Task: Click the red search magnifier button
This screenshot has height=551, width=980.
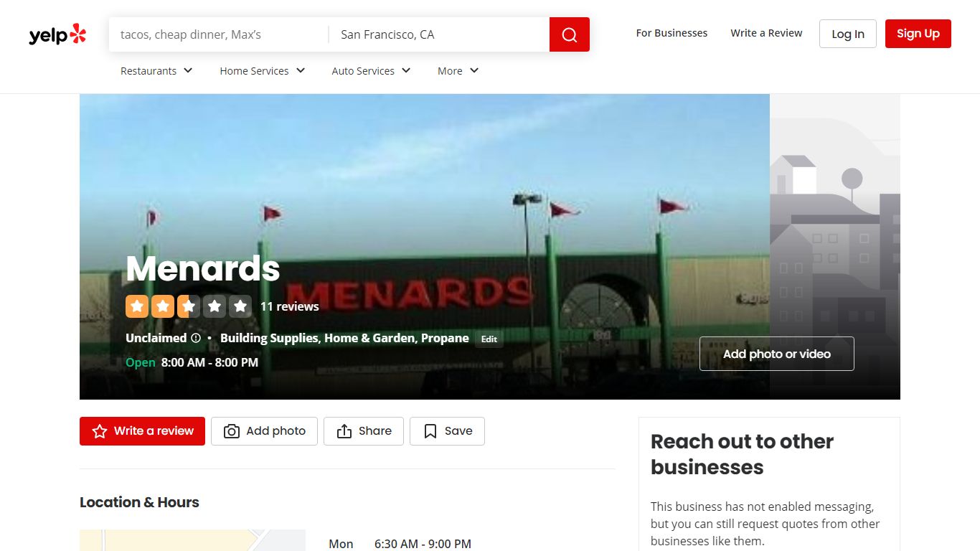Action: (x=570, y=34)
